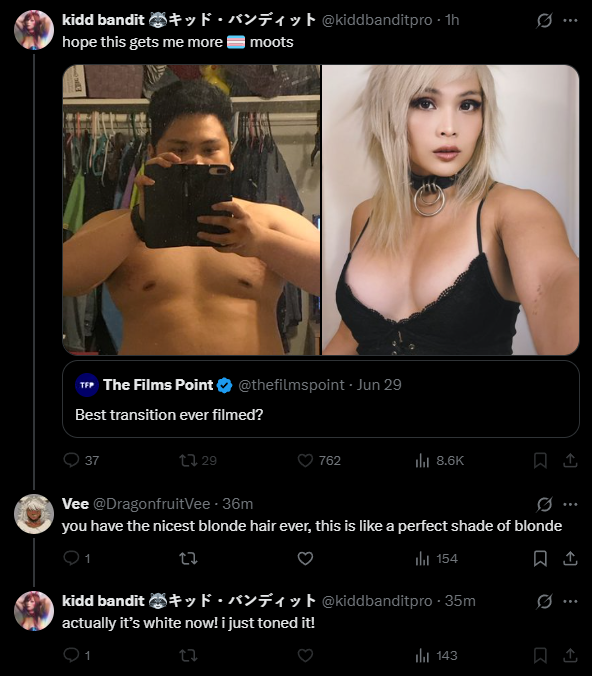Retweet Vee's reply
Viewport: 592px width, 676px height.
click(x=188, y=559)
